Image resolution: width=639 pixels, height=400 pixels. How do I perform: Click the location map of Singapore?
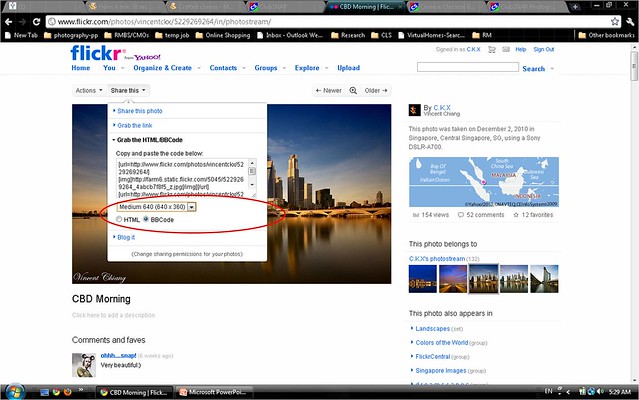tap(484, 182)
